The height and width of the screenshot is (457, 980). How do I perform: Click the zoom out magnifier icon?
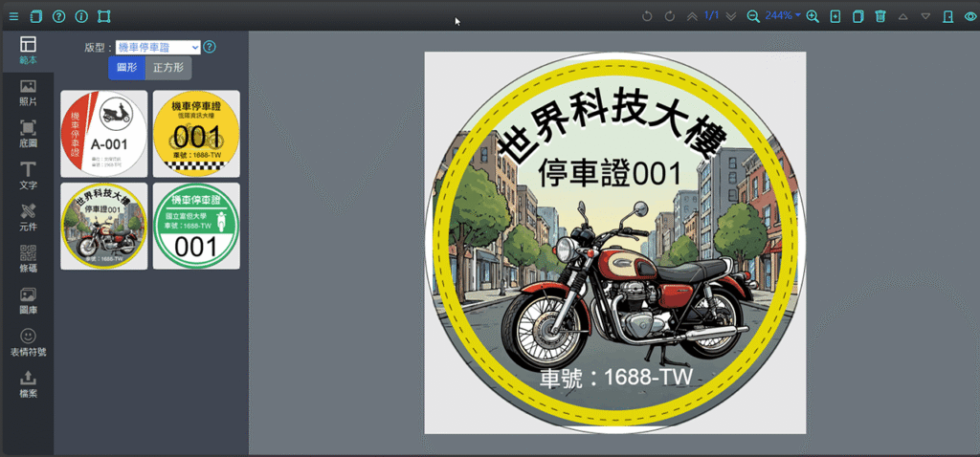pos(753,16)
